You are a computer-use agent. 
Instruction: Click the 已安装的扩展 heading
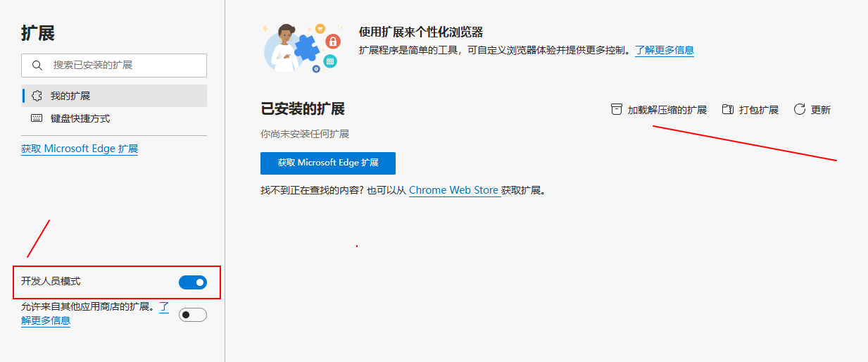pyautogui.click(x=303, y=109)
